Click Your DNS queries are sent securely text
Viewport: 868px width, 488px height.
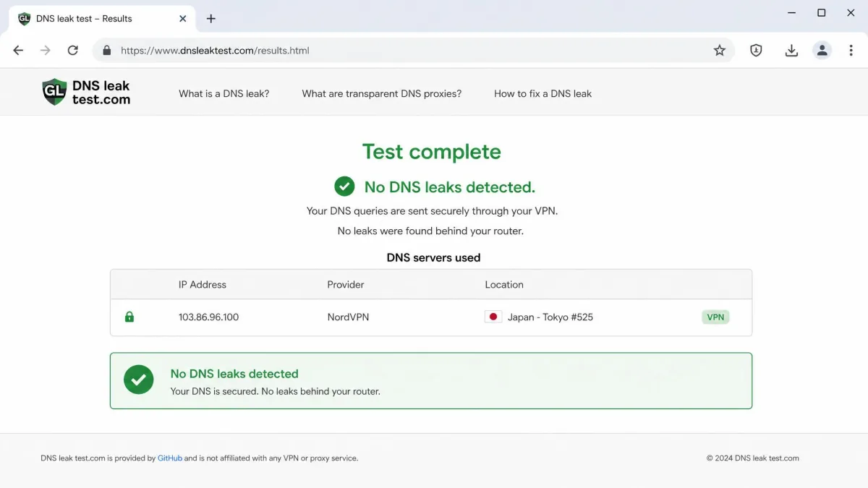pos(433,211)
